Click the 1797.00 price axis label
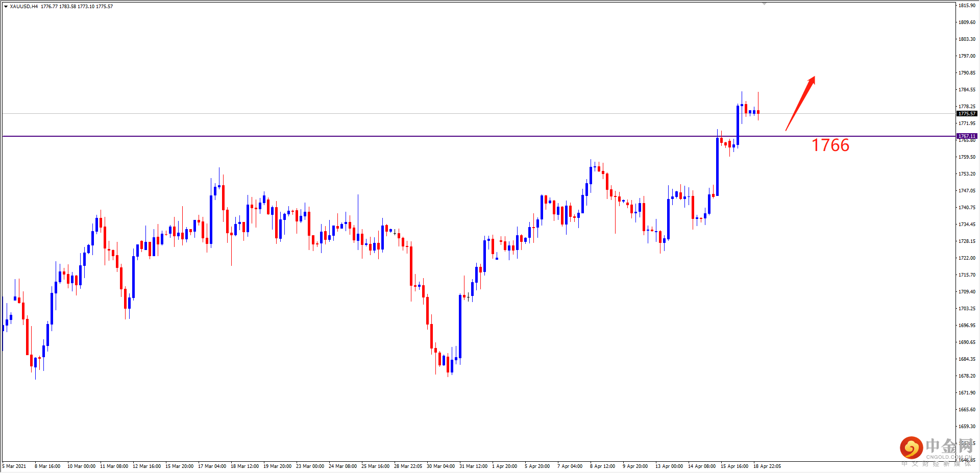The image size is (980, 473). pos(967,56)
